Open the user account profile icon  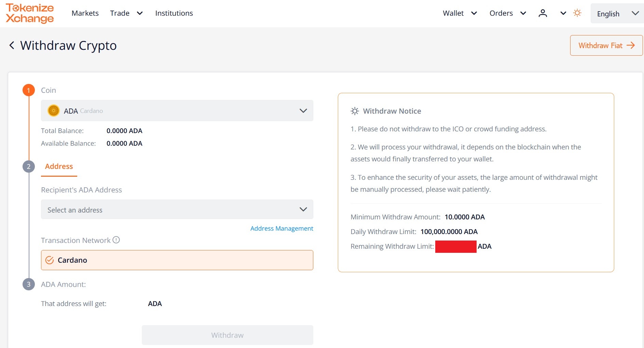543,13
